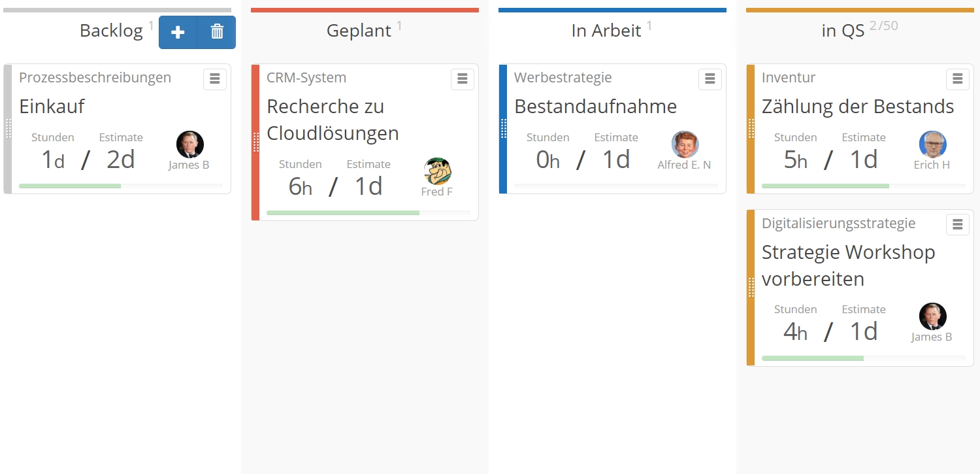Click James B's avatar on the Einkauf card
The width and height of the screenshot is (980, 474).
click(x=190, y=144)
